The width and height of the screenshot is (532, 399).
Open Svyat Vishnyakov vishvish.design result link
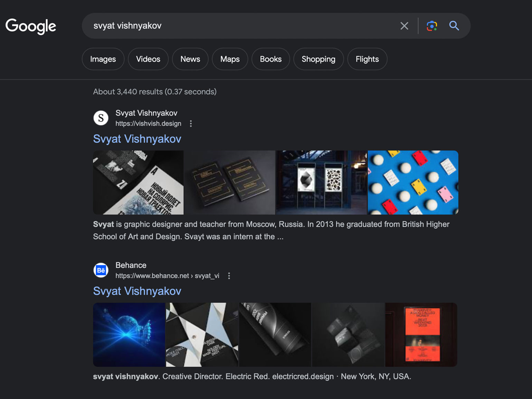(x=137, y=139)
